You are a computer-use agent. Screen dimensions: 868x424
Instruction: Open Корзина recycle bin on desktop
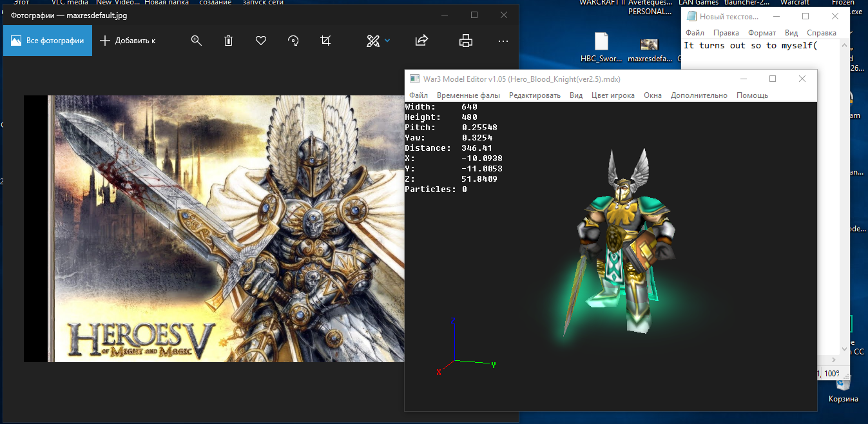click(844, 390)
